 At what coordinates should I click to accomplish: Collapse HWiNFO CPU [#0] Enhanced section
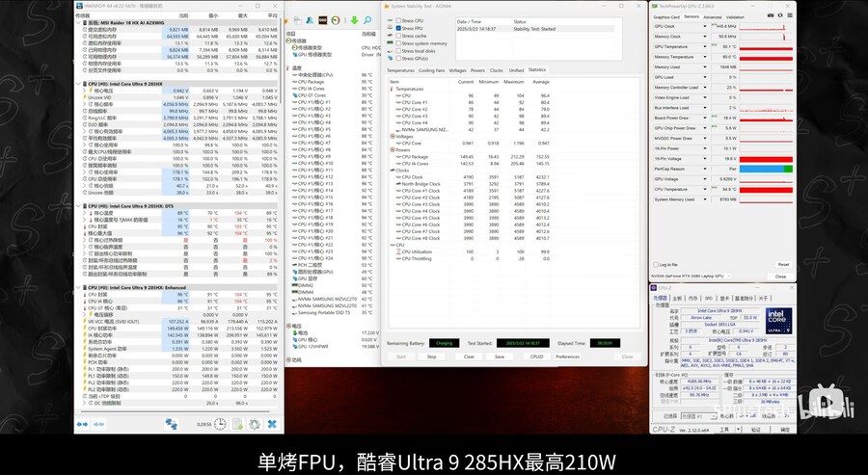coord(79,288)
